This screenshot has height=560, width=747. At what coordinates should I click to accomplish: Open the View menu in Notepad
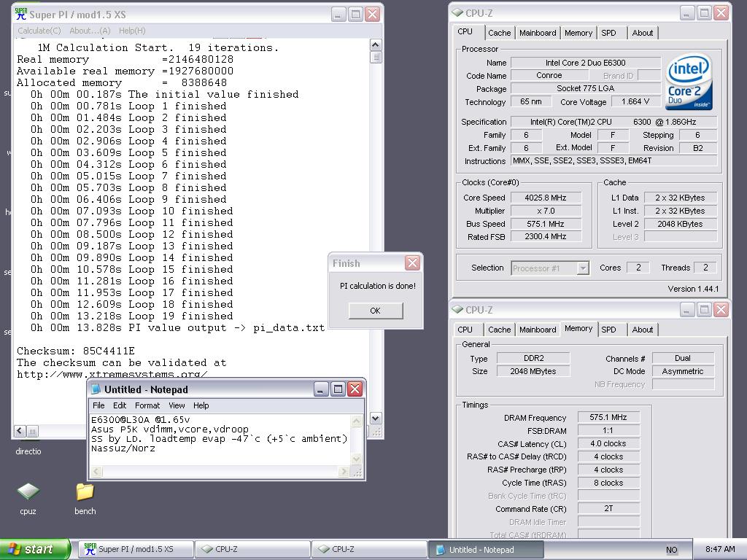tap(177, 405)
